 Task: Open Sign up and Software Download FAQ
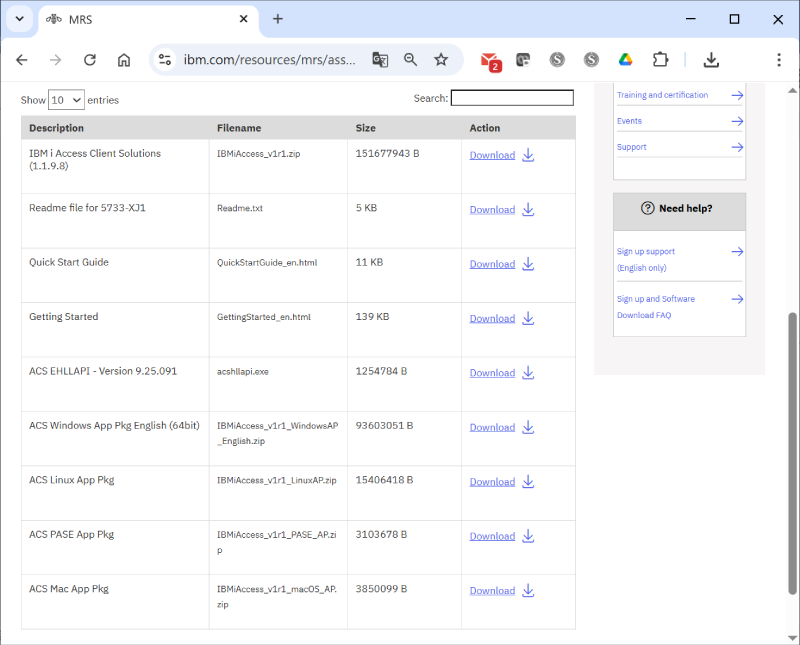pos(656,307)
